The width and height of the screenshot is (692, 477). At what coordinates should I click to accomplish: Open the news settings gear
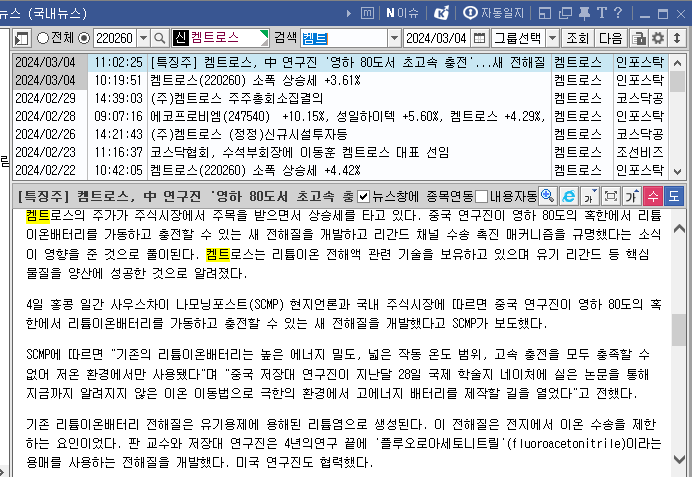click(658, 38)
